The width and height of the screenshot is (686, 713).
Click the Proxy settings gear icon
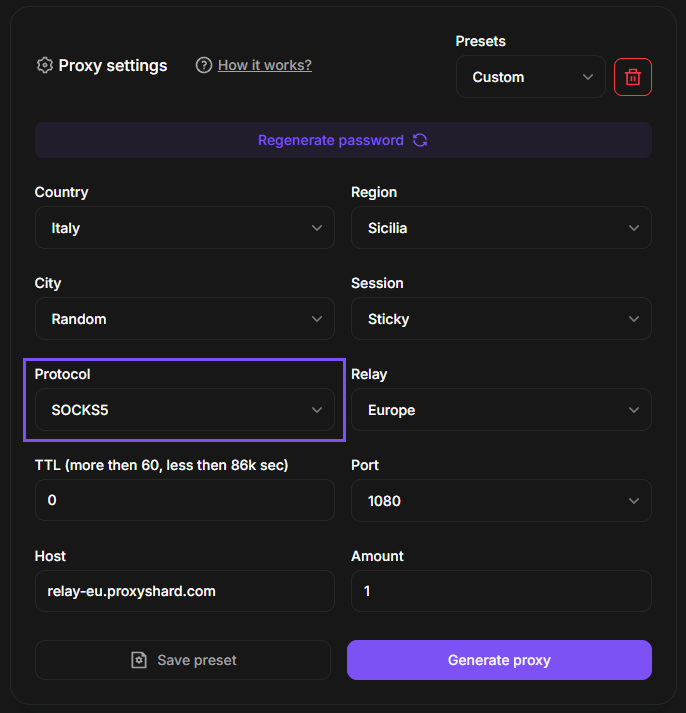pyautogui.click(x=44, y=65)
